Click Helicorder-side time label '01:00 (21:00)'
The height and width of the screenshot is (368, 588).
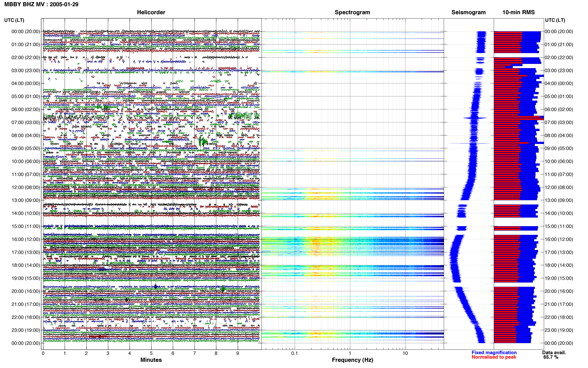pos(26,45)
